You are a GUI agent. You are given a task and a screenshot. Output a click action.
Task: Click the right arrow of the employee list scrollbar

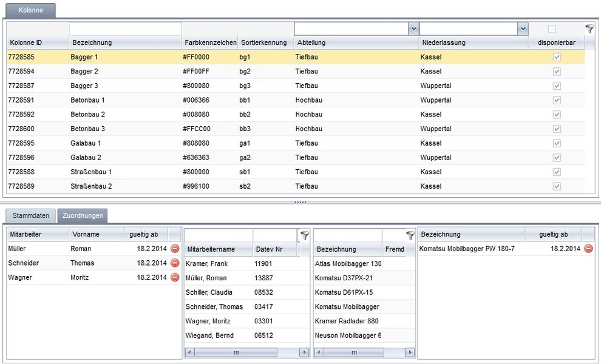[304, 352]
